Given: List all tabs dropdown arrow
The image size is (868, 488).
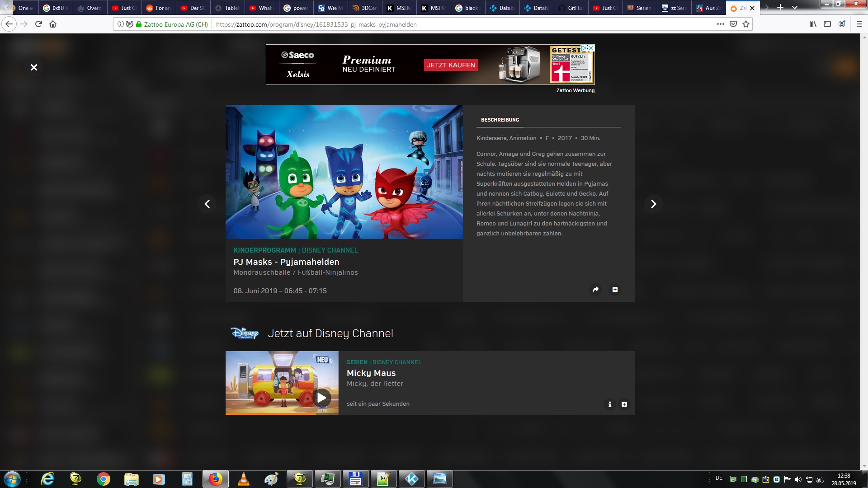Looking at the screenshot, I should click(795, 8).
